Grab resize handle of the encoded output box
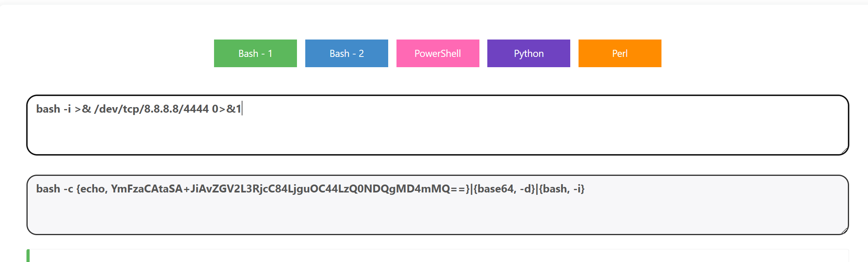This screenshot has height=262, width=868. click(x=844, y=230)
